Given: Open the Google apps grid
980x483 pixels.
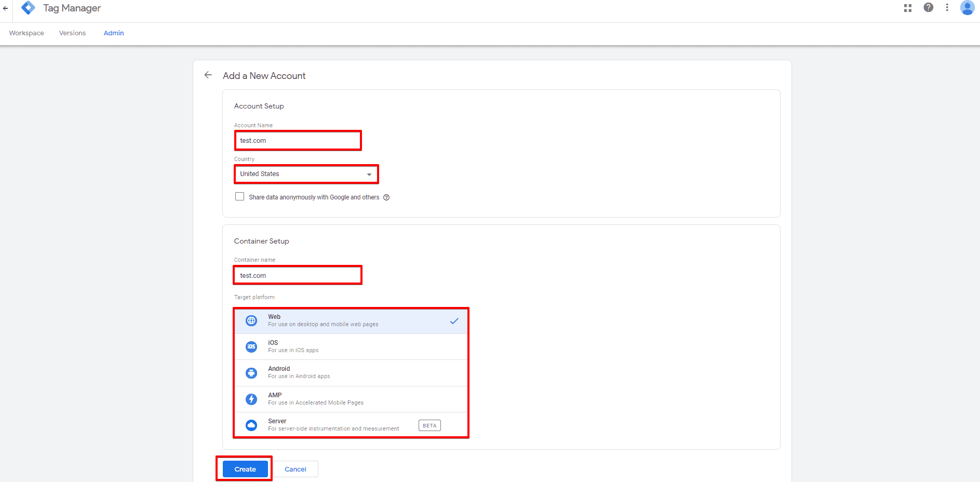Looking at the screenshot, I should (x=908, y=8).
